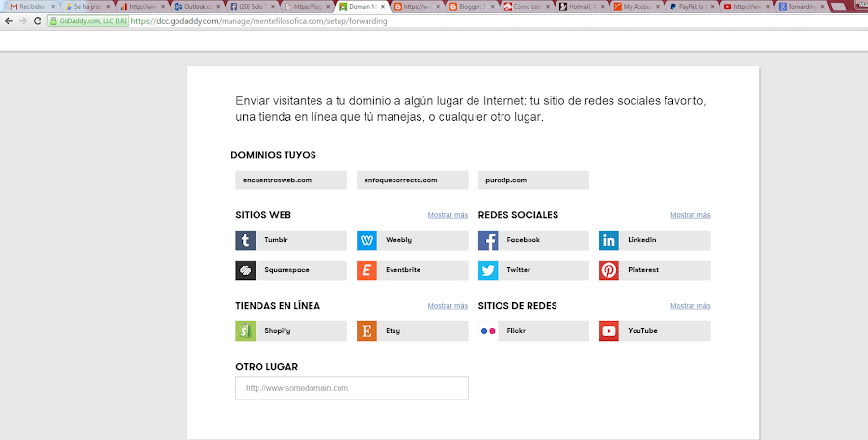Screen dimensions: 868x440
Task: Select the Shopify bag icon
Action: (245, 331)
